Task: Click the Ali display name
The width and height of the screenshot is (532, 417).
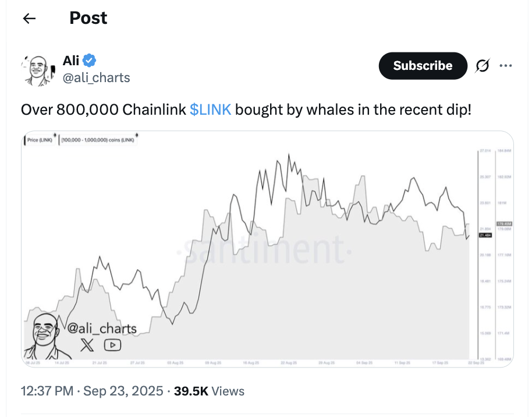Action: coord(71,60)
